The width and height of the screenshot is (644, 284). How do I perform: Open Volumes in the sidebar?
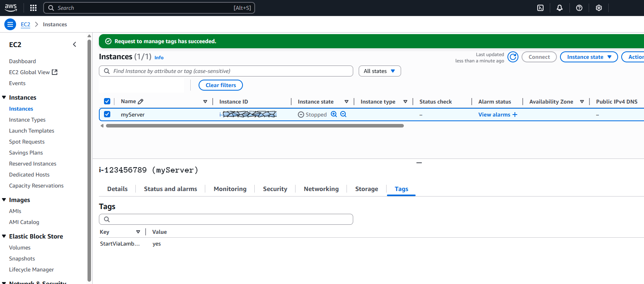click(20, 248)
